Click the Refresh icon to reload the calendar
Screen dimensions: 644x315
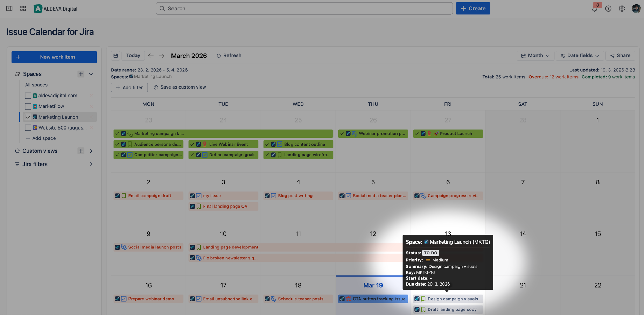[218, 55]
